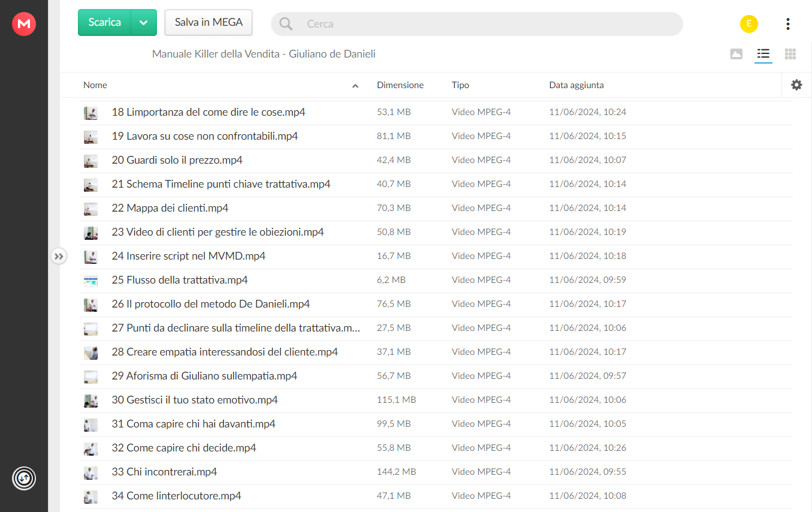The image size is (812, 512).
Task: Expand the collapsed left panel arrows
Action: (x=59, y=257)
